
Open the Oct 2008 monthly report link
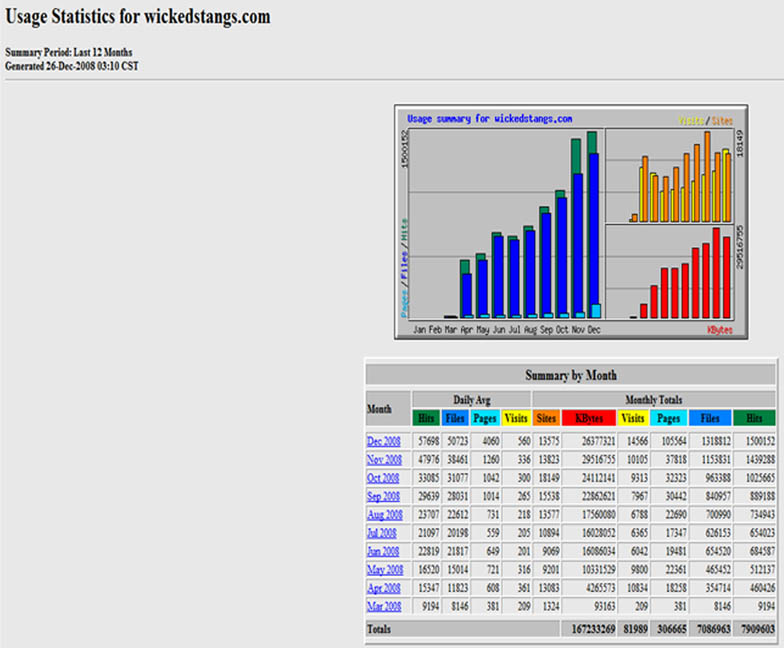383,478
